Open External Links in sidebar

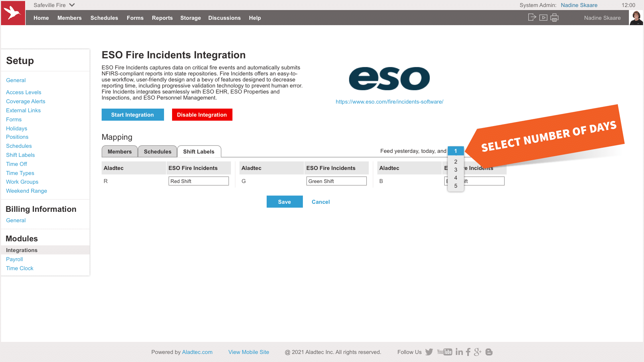coord(23,110)
